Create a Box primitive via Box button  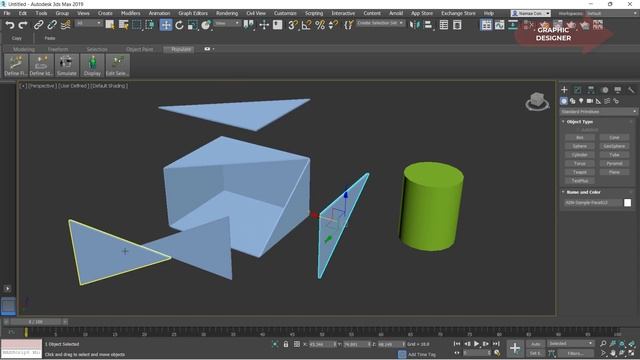tap(580, 138)
